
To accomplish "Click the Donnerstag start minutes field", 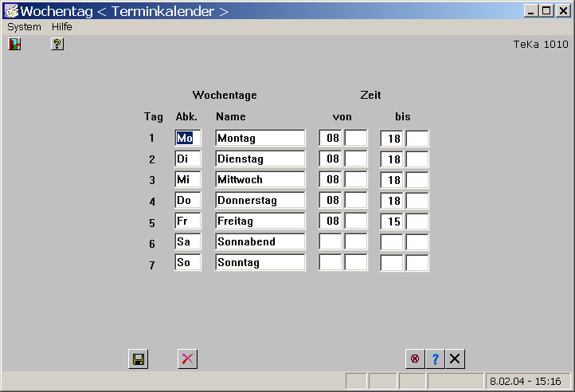I will pos(356,201).
